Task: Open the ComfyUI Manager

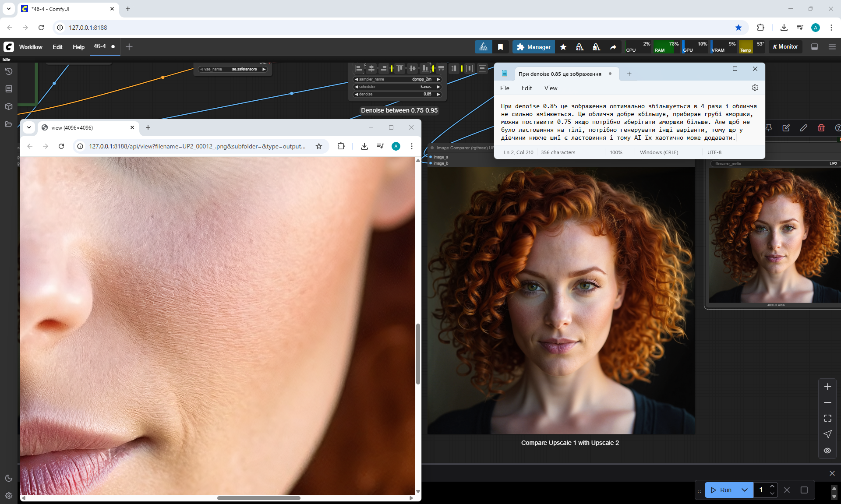Action: (534, 47)
